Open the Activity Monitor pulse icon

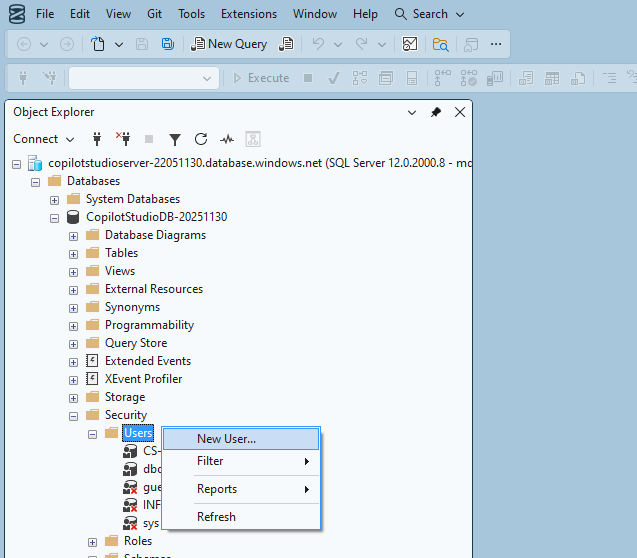click(227, 139)
